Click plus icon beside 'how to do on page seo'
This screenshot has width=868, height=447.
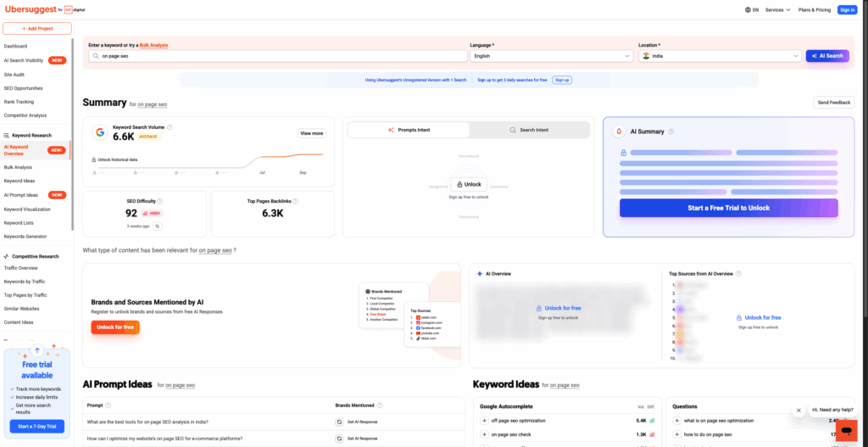coord(676,435)
